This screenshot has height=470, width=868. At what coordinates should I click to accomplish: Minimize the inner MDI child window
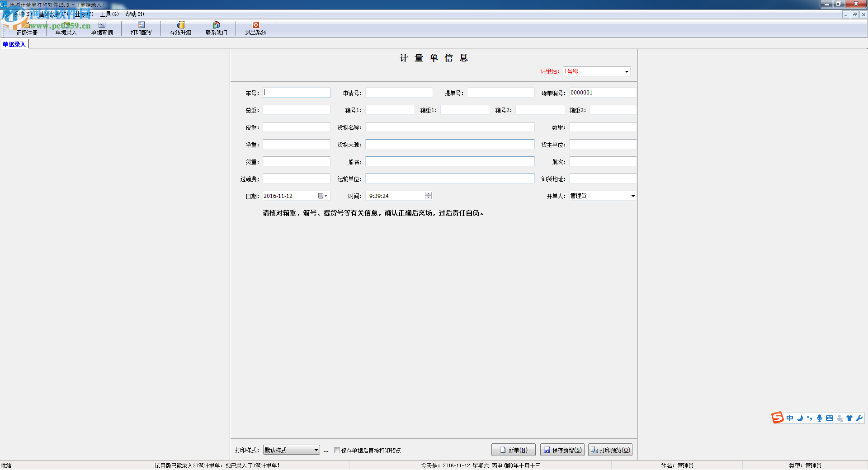[x=846, y=14]
